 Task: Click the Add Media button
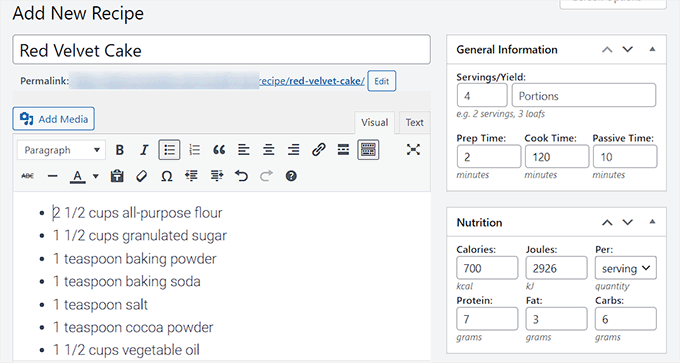(54, 119)
